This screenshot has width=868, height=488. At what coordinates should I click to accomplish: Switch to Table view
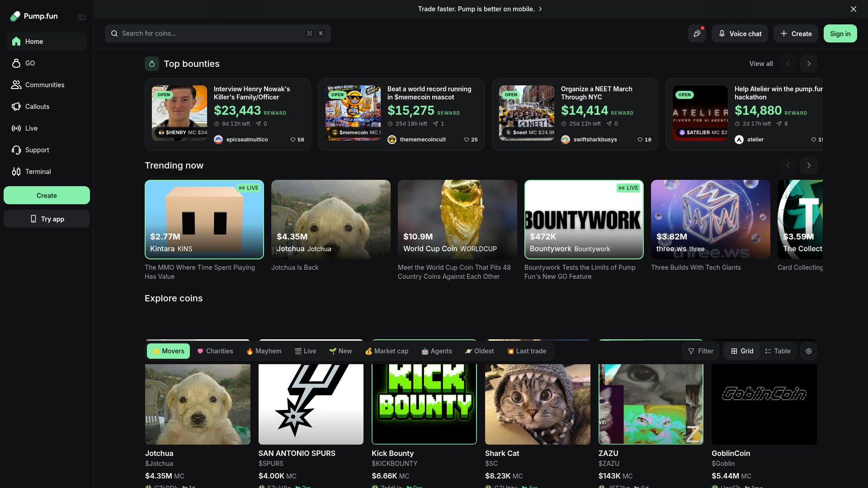click(x=778, y=351)
